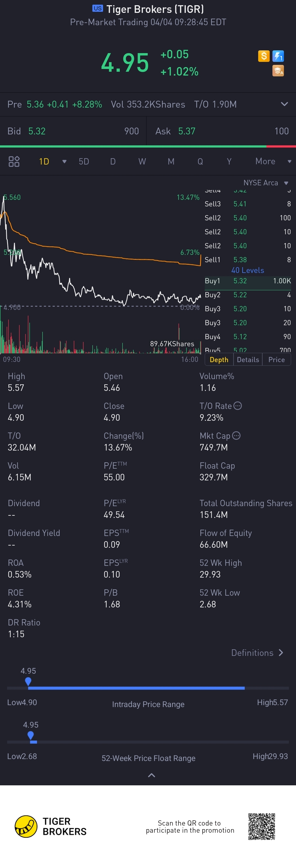Screen dimensions: 296x868
Task: Tap the Mkt Cap 749.7M value
Action: [x=214, y=448]
